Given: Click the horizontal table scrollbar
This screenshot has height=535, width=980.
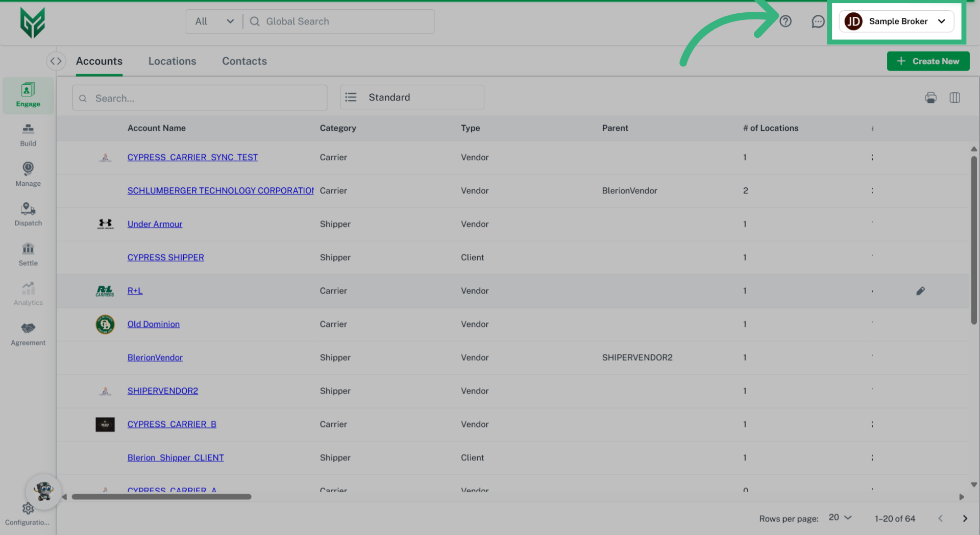Looking at the screenshot, I should tap(161, 497).
